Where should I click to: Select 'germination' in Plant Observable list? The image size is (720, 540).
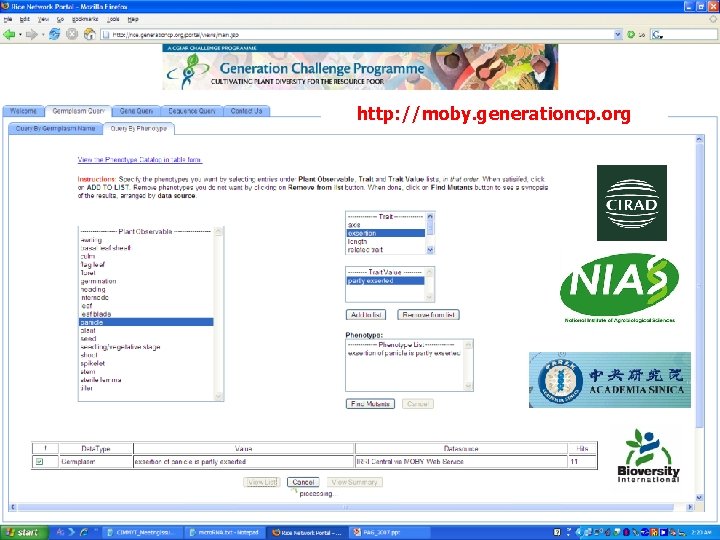(x=146, y=281)
